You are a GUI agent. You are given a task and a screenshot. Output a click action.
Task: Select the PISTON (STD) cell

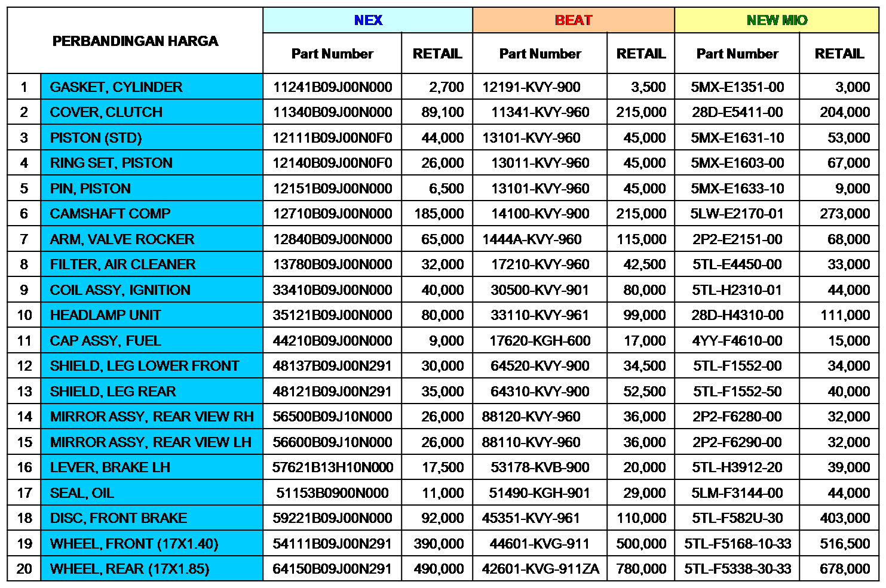click(152, 138)
